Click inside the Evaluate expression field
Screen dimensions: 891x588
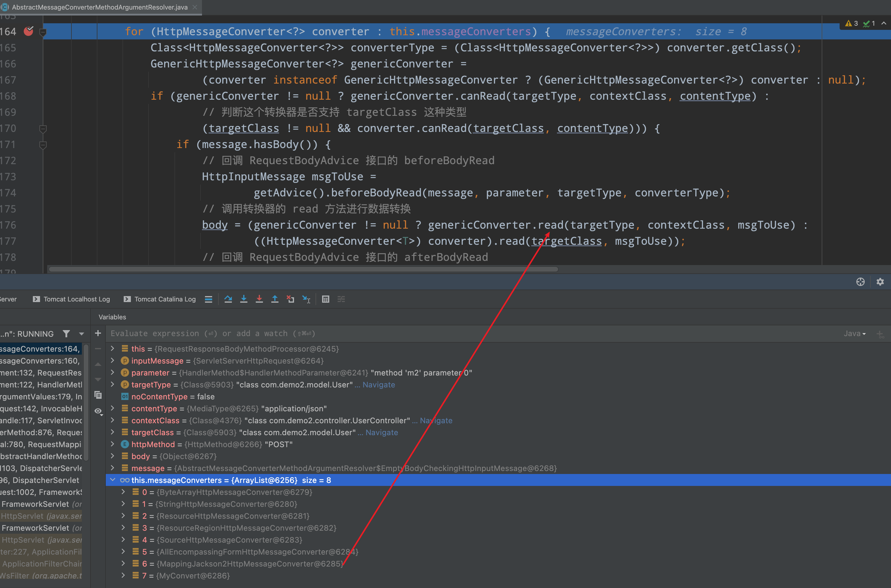pyautogui.click(x=225, y=333)
